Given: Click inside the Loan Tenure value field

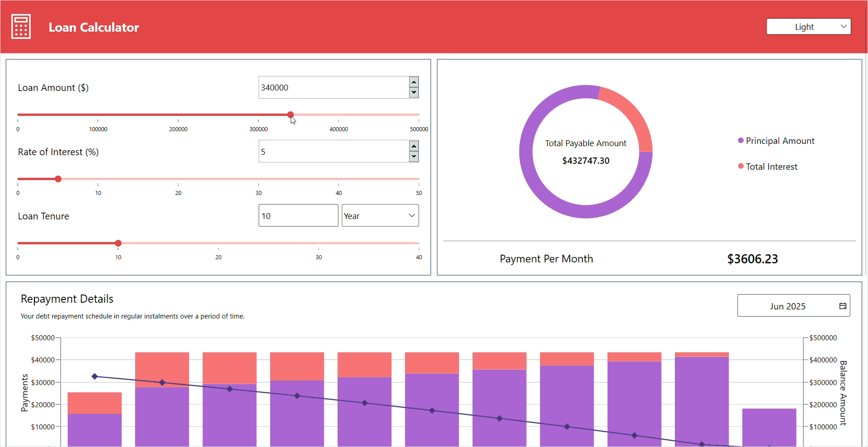Looking at the screenshot, I should (x=298, y=215).
